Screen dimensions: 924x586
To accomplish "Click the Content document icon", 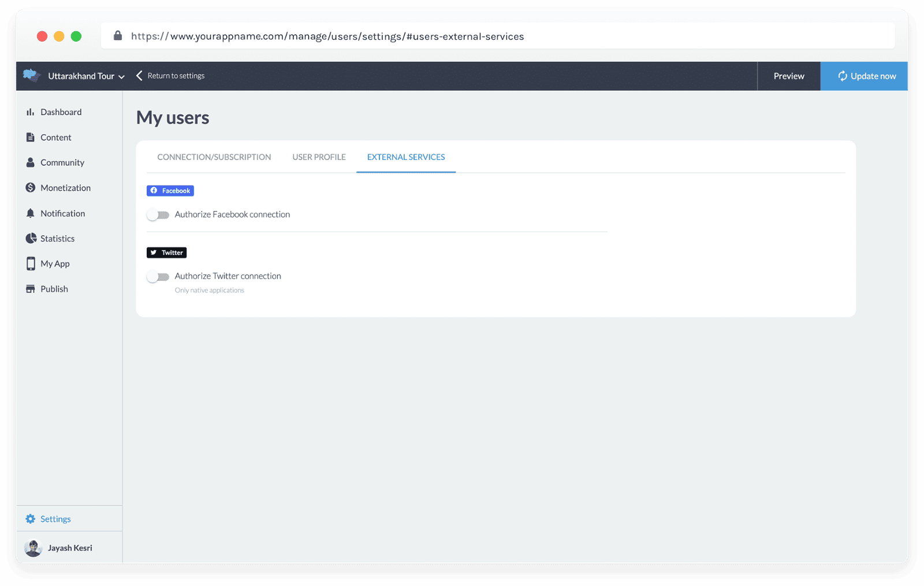I will 30,138.
